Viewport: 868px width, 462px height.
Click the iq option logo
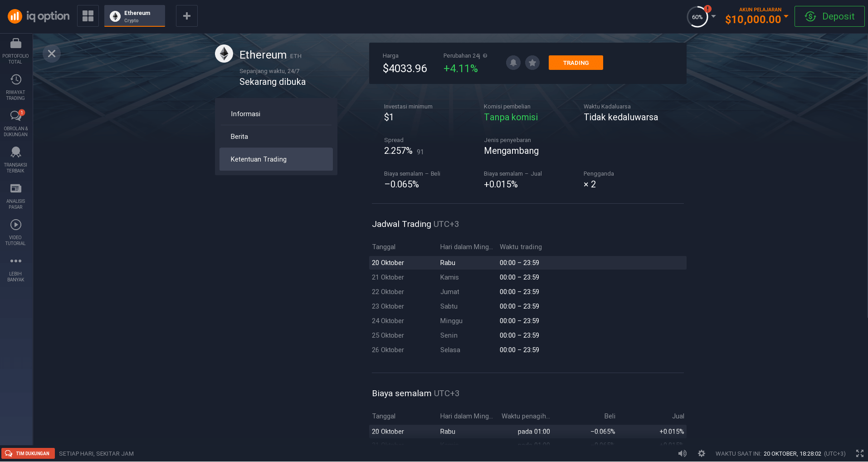point(39,16)
